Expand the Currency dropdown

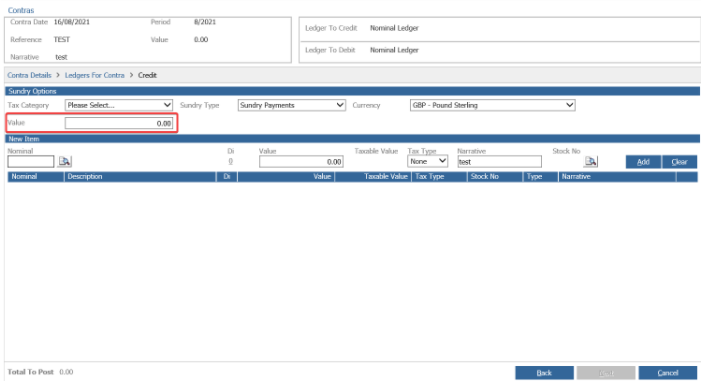point(492,105)
